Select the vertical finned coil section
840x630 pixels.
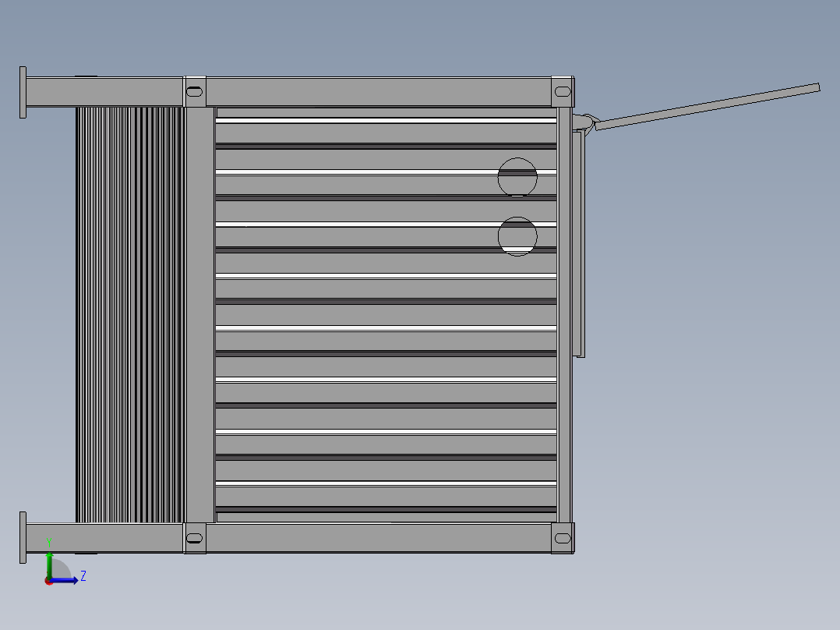pyautogui.click(x=130, y=315)
